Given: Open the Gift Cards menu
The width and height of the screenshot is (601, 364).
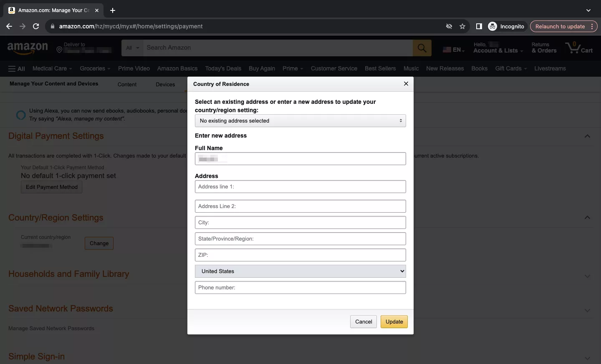Looking at the screenshot, I should click(511, 68).
